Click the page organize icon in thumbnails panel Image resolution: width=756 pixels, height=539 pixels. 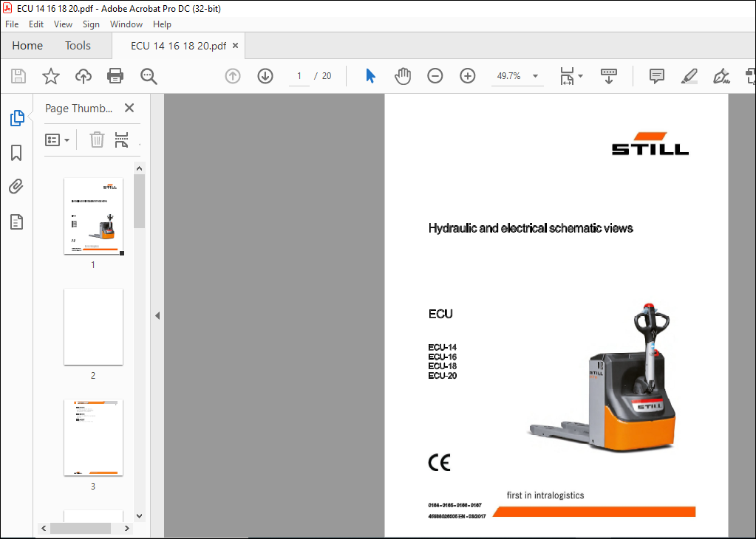pos(121,140)
